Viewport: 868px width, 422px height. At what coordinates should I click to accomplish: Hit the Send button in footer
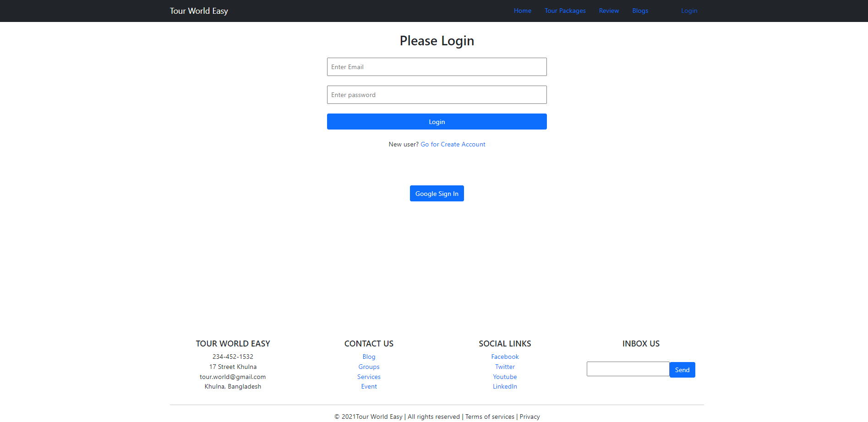[682, 370]
